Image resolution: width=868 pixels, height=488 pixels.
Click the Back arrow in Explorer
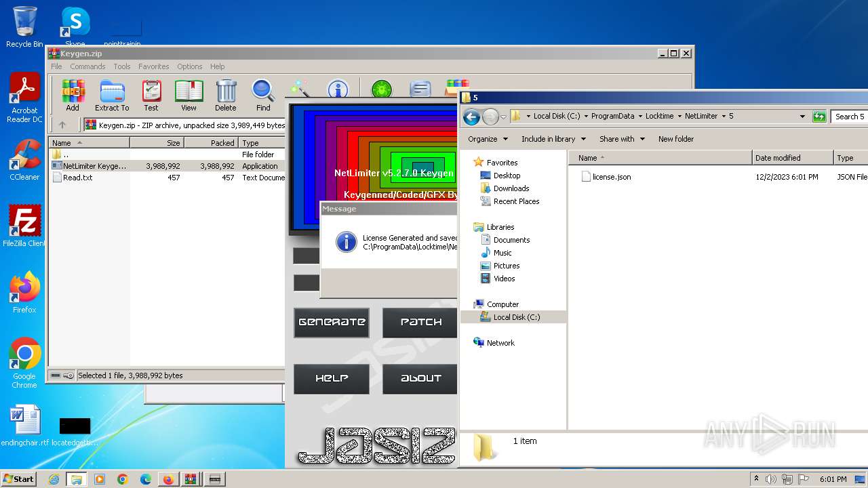(472, 117)
